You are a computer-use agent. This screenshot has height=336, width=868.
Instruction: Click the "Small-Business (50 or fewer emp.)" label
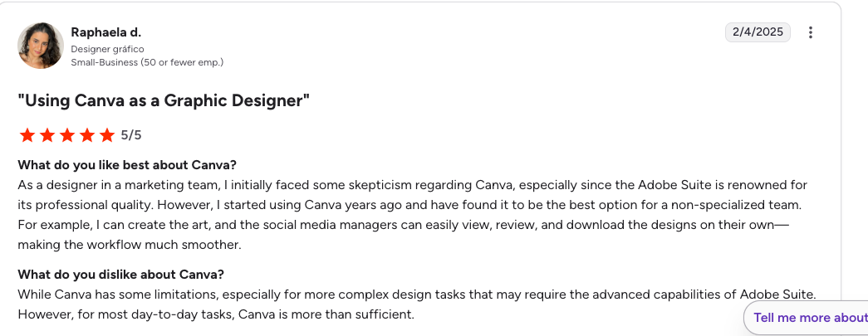tap(147, 62)
